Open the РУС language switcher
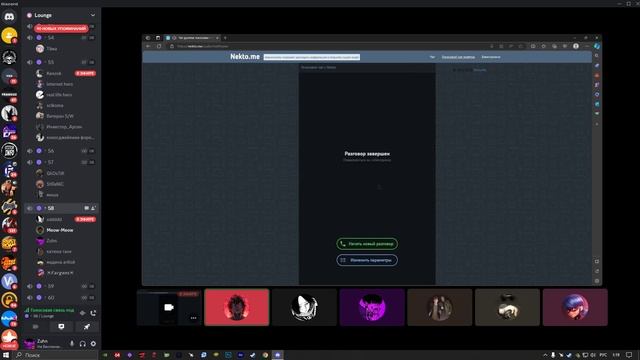Viewport: 640px width, 360px height. pyautogui.click(x=603, y=355)
